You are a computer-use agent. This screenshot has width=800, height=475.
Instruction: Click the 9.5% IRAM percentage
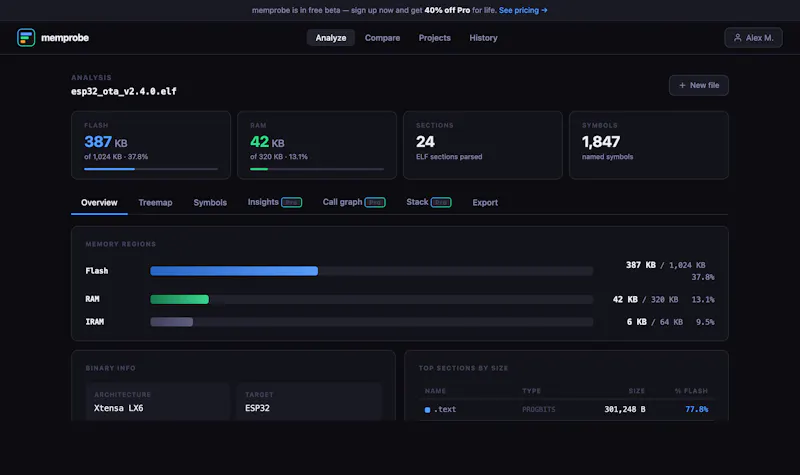coord(705,322)
